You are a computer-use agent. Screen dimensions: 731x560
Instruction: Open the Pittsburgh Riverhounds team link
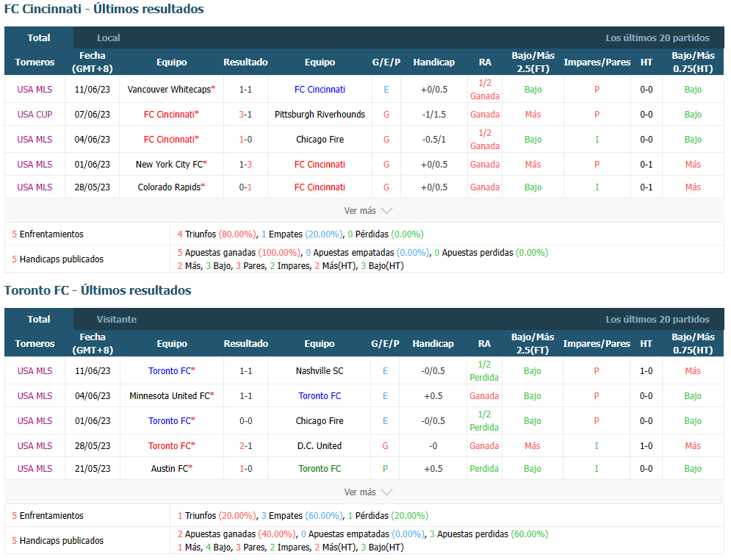pyautogui.click(x=320, y=114)
